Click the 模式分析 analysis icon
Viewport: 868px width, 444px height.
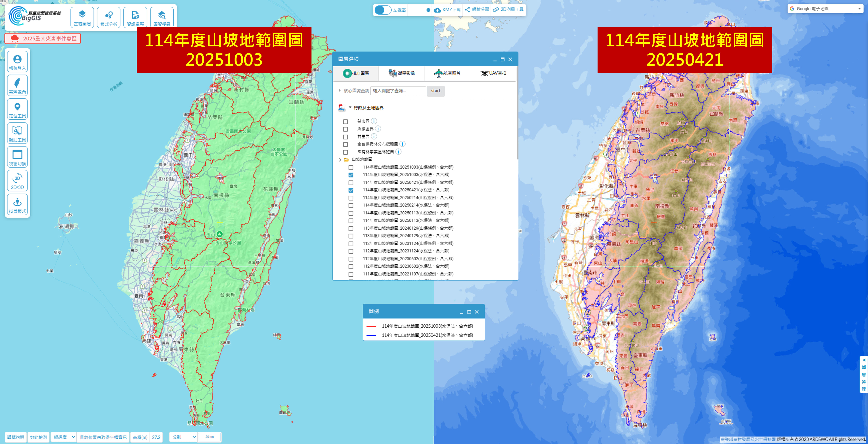point(108,18)
